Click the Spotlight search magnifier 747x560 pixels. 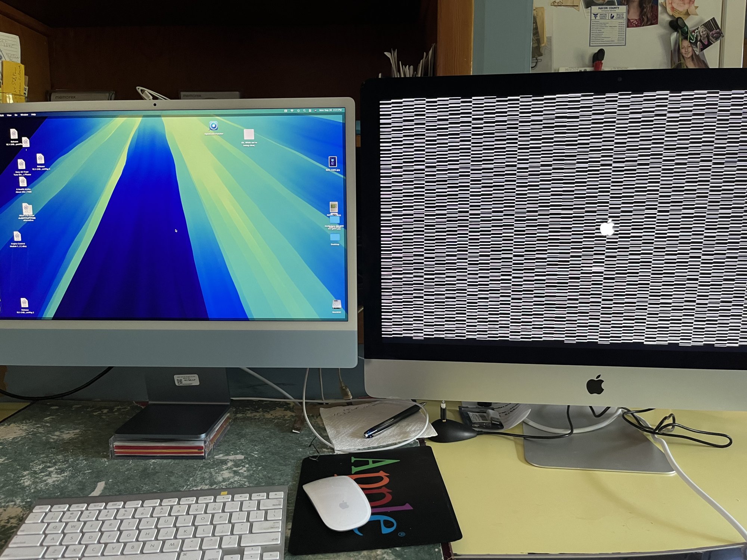[x=304, y=111]
